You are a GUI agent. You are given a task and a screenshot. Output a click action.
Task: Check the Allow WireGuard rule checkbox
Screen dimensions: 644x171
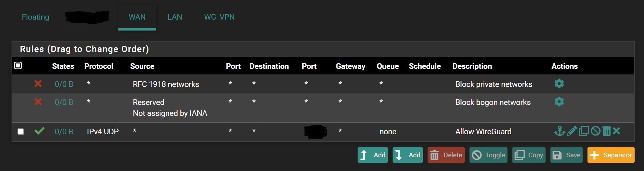point(21,131)
